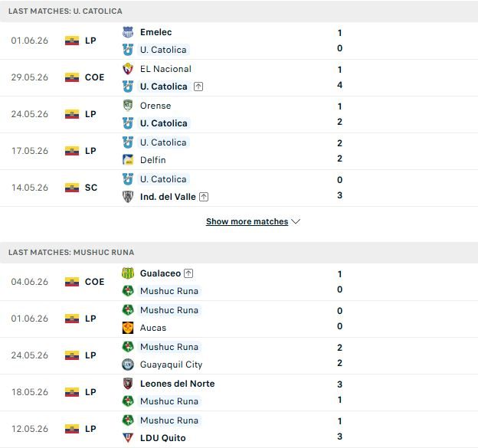The height and width of the screenshot is (448, 478).
Task: Click the Aucas club logo
Action: click(x=128, y=328)
